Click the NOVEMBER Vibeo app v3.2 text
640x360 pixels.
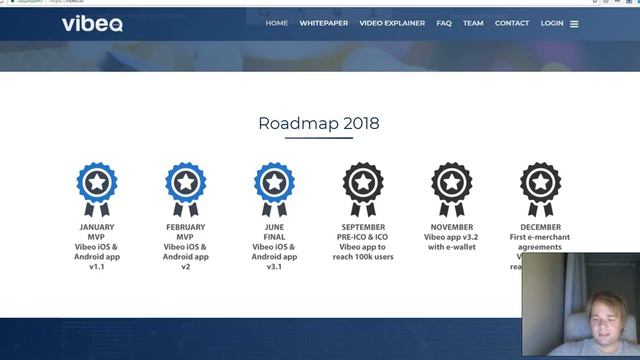[451, 237]
